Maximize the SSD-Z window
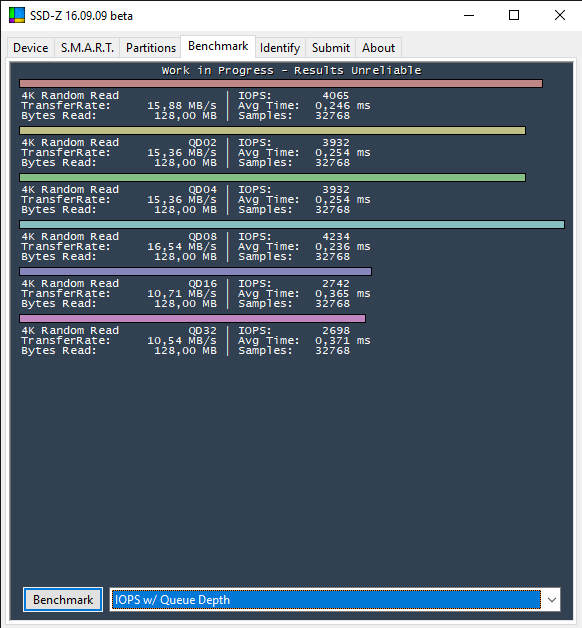 (x=514, y=16)
